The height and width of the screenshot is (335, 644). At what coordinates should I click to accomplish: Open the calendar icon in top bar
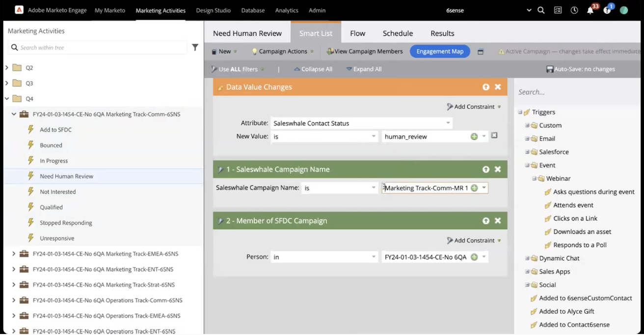[558, 10]
